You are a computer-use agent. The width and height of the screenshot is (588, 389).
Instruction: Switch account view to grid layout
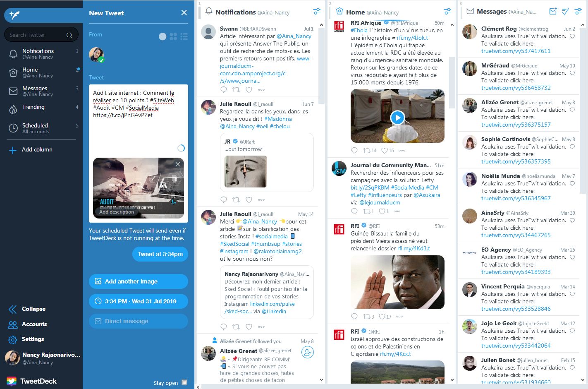[x=173, y=37]
